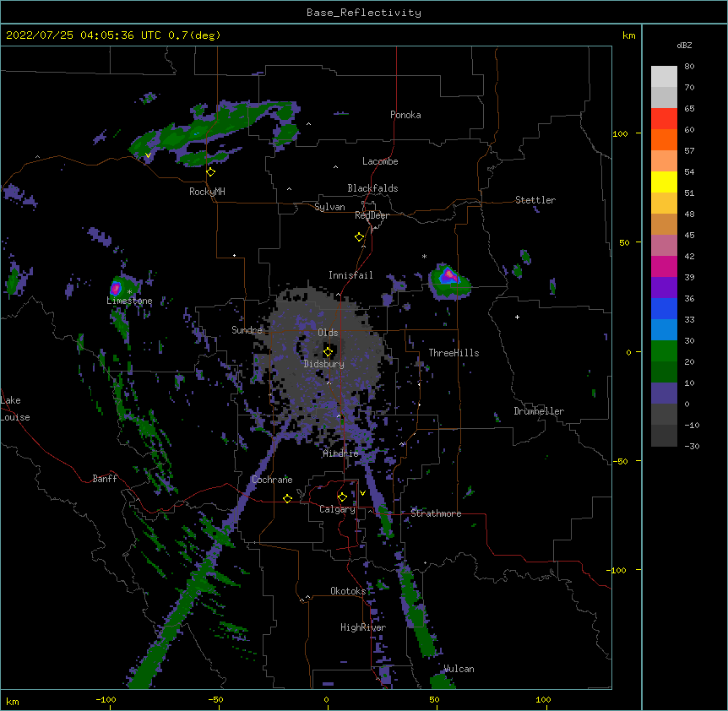The width and height of the screenshot is (728, 711).
Task: Click the Sundre town label
Action: pos(247,330)
